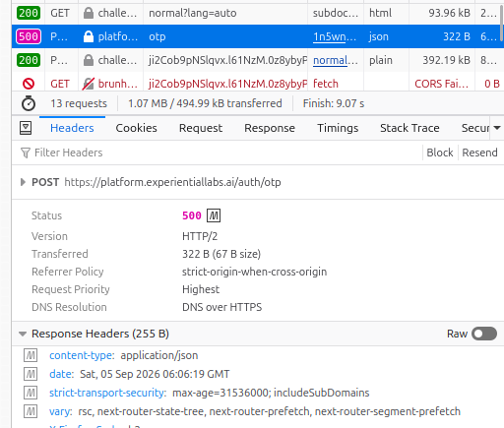Open MDN icon for vary header
This screenshot has width=504, height=428.
(31, 411)
